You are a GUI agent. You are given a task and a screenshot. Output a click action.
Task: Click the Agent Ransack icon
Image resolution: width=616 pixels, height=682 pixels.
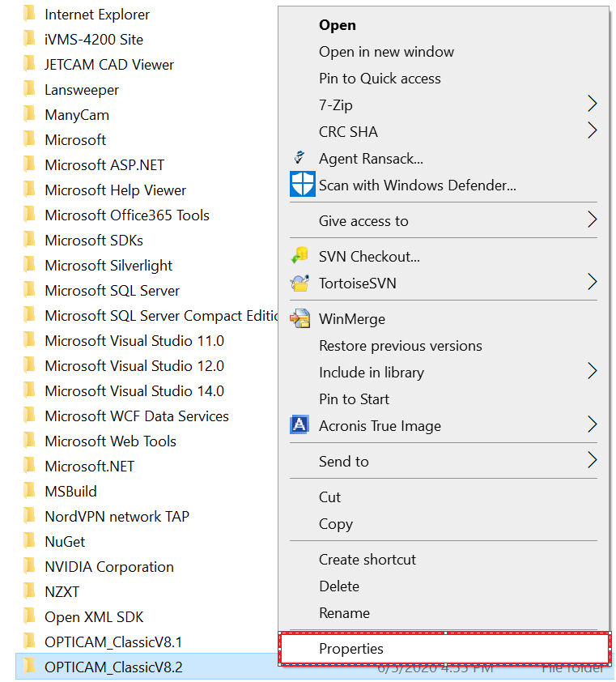pyautogui.click(x=300, y=158)
